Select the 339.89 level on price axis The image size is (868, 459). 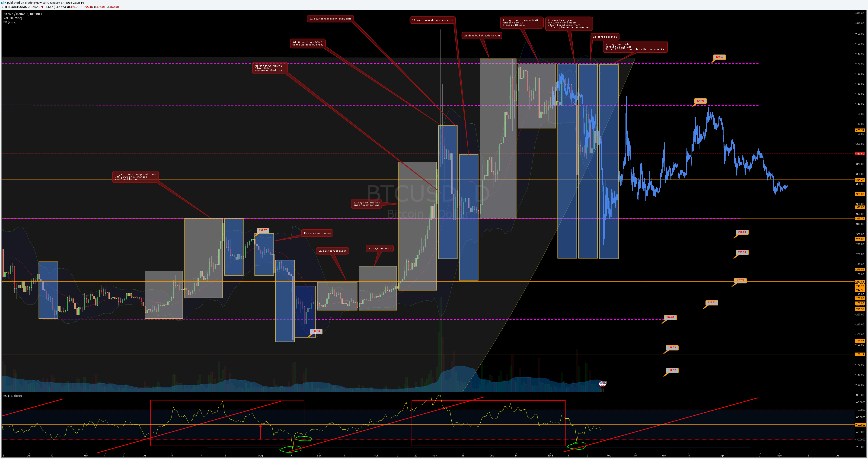click(860, 194)
